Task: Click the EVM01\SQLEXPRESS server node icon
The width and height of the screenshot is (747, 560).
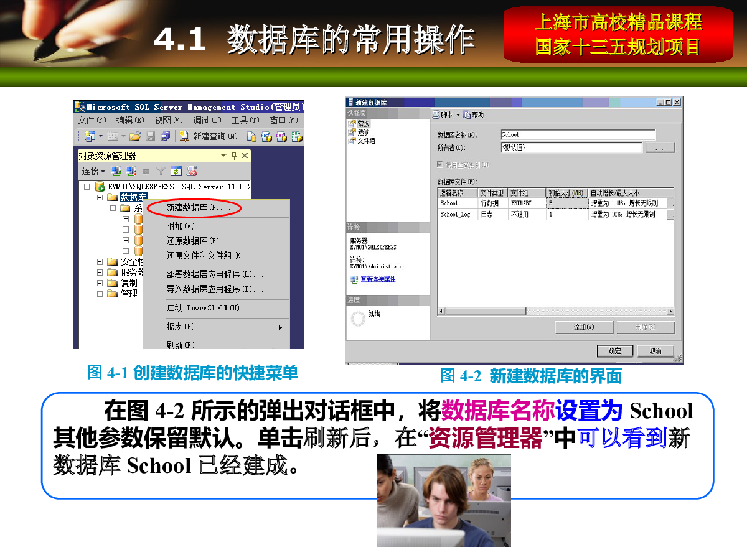Action: (x=100, y=186)
